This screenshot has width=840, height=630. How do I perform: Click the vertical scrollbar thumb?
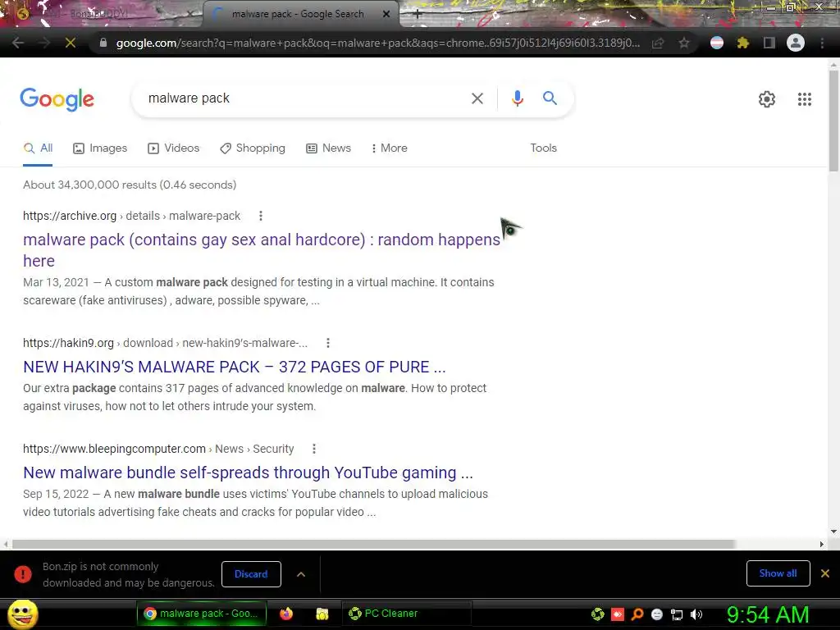coord(833,121)
